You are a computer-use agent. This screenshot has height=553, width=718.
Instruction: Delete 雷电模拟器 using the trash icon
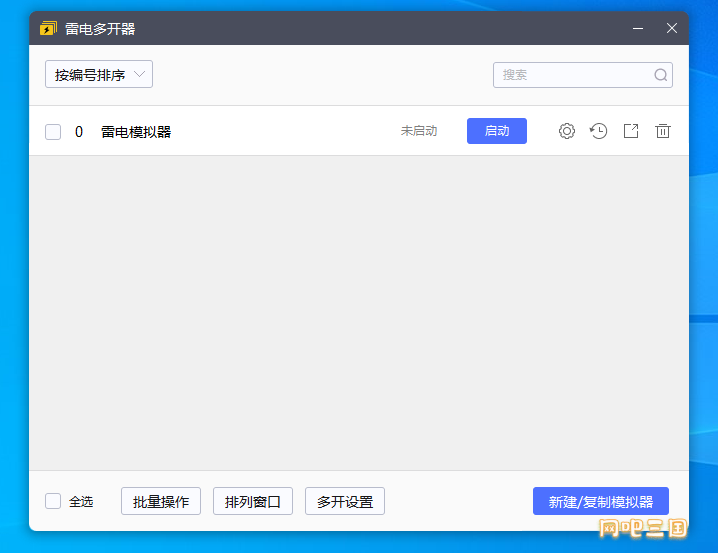click(x=663, y=131)
